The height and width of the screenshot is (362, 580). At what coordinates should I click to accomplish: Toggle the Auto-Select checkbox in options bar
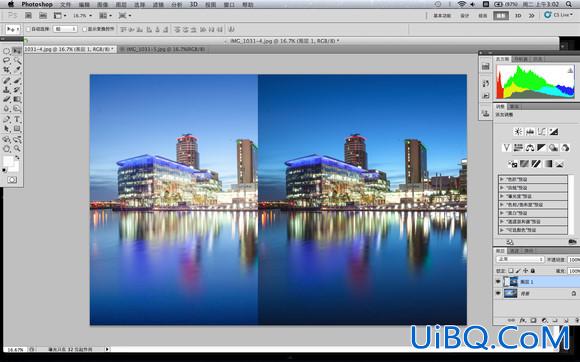coord(28,29)
